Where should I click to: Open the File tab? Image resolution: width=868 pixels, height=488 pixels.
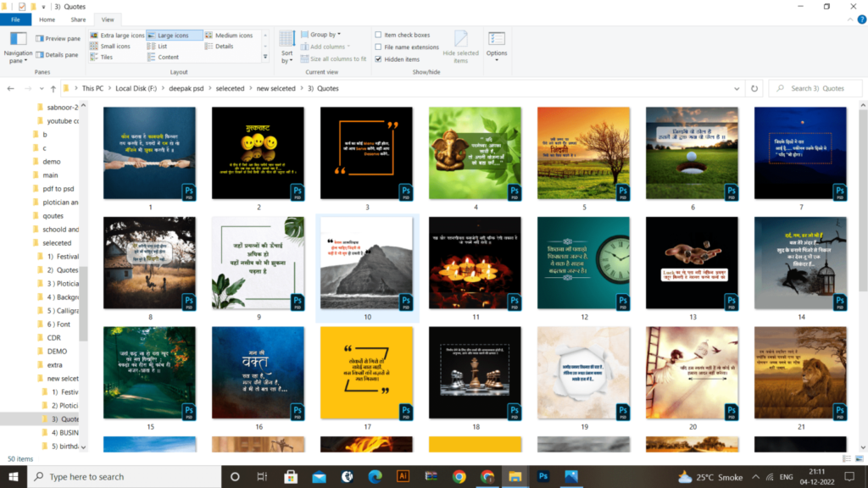[x=15, y=19]
